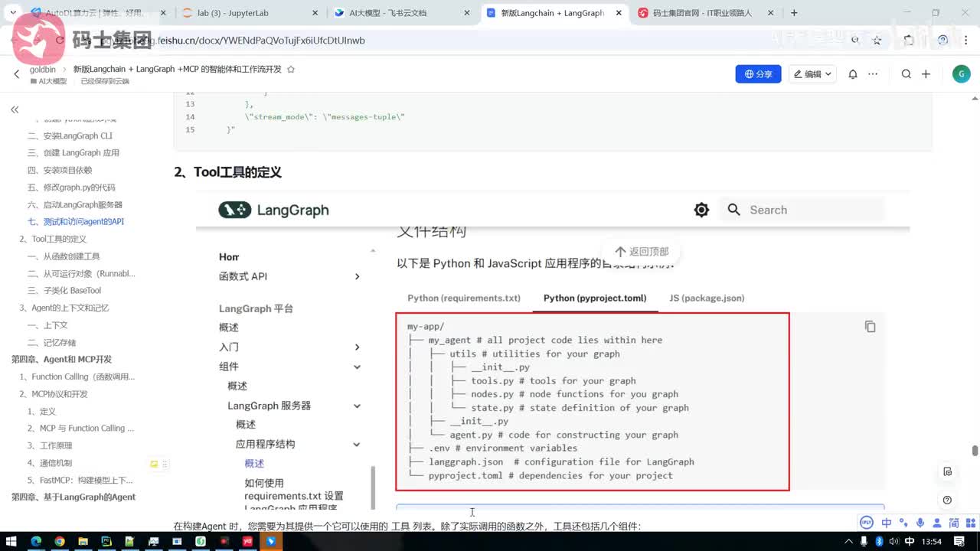The height and width of the screenshot is (551, 980).
Task: Jump to 第四章、基于LangGraph的Agent outline item
Action: pyautogui.click(x=73, y=497)
